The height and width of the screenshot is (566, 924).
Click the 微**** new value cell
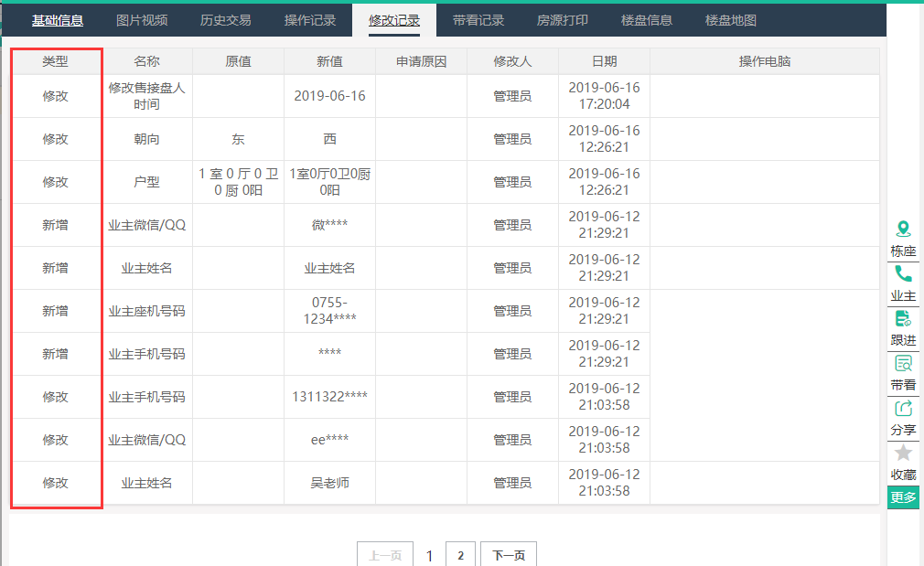coord(329,225)
